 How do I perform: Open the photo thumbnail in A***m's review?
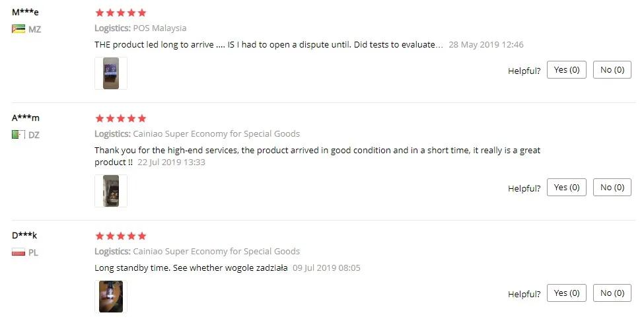tap(111, 191)
